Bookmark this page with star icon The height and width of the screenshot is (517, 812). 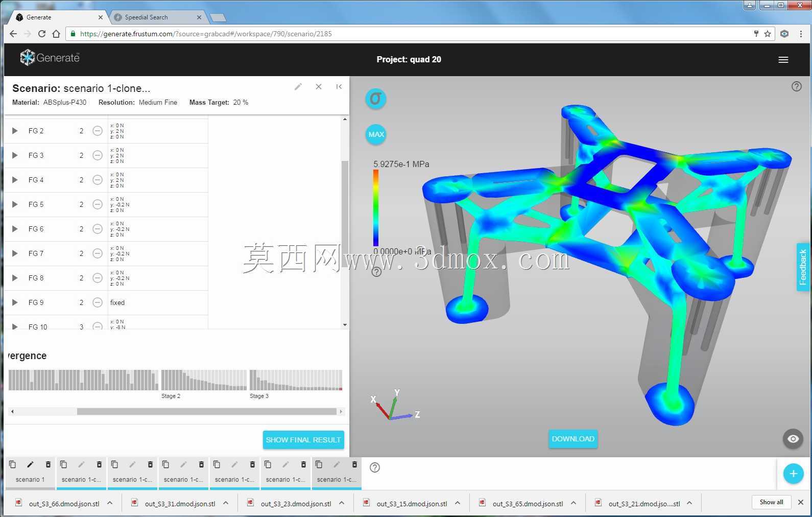767,34
